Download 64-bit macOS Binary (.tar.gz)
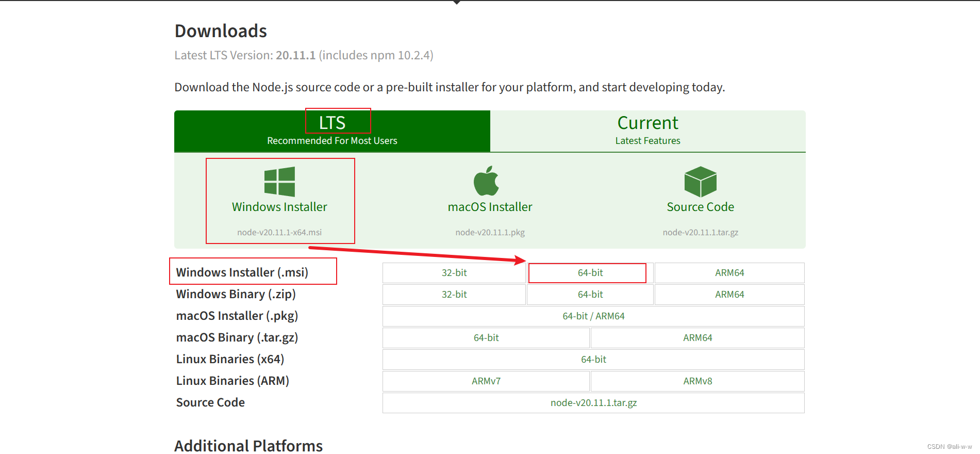The width and height of the screenshot is (980, 454). (486, 338)
